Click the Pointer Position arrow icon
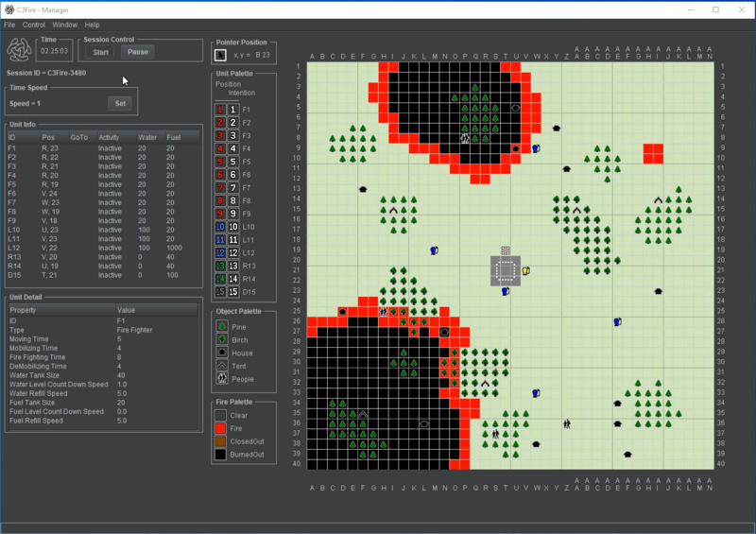This screenshot has height=534, width=756. pyautogui.click(x=221, y=56)
